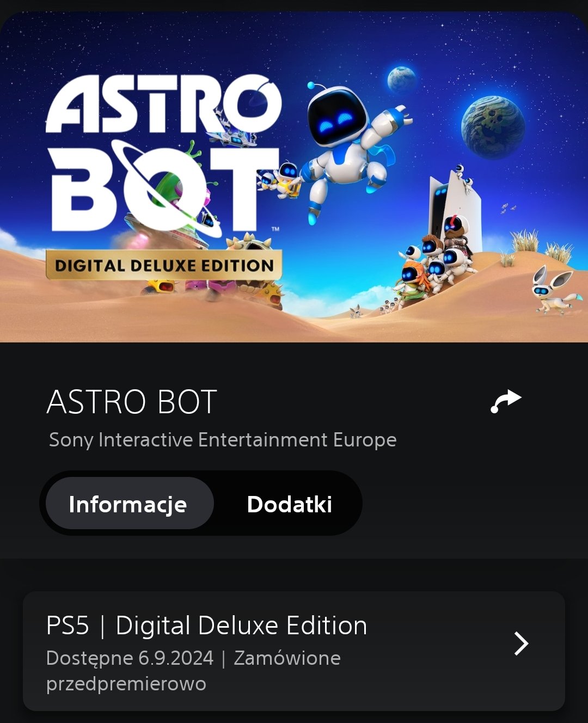This screenshot has height=723, width=588.
Task: Open the Dodatki tab
Action: click(289, 504)
